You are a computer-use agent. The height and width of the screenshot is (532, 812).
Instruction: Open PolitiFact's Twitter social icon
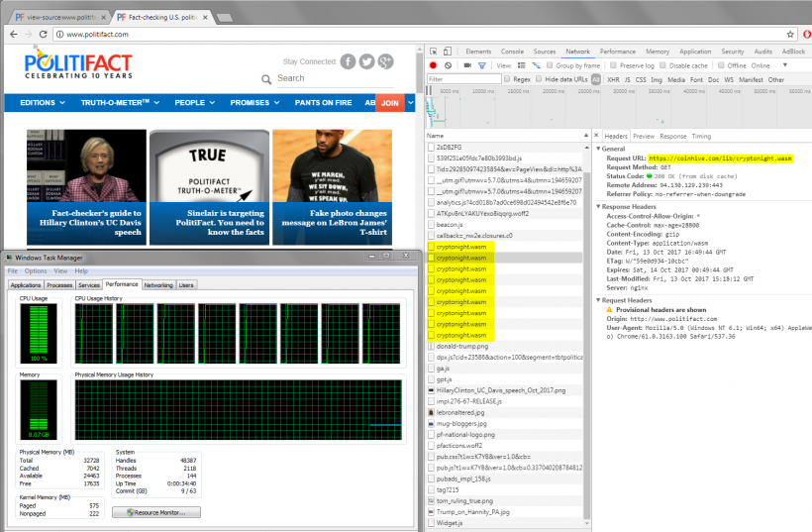[x=366, y=61]
